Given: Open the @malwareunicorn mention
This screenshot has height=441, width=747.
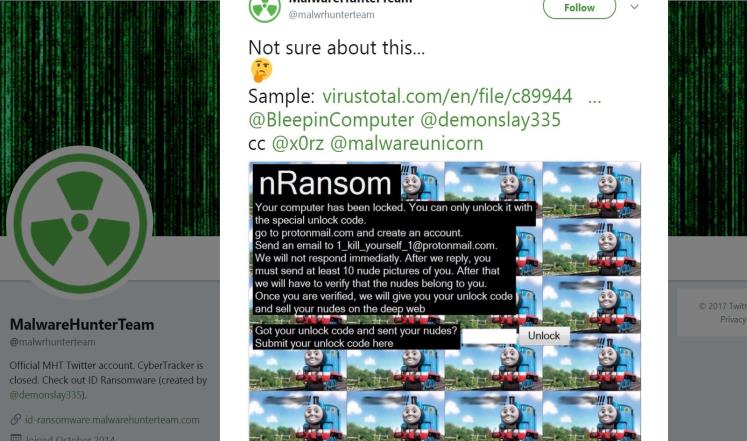Looking at the screenshot, I should 406,143.
